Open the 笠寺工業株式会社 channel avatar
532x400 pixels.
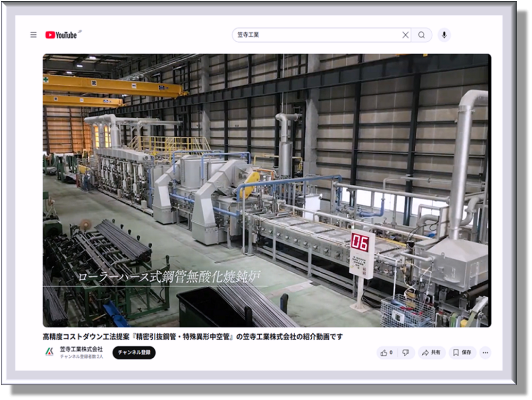(x=49, y=352)
